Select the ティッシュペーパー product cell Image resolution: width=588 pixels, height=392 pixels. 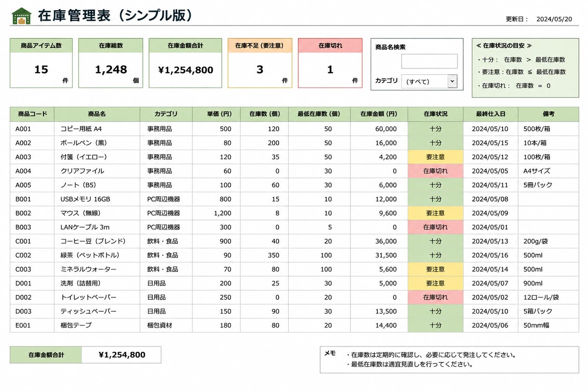click(97, 311)
